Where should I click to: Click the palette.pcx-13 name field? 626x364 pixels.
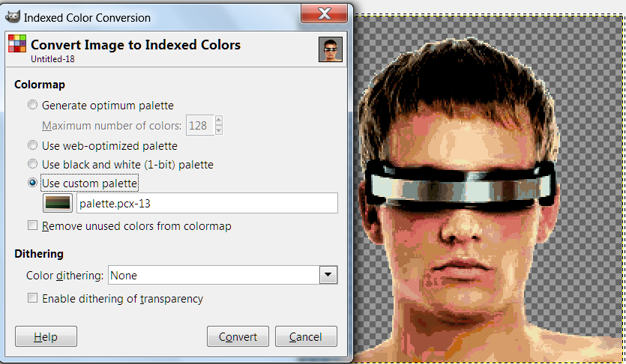pyautogui.click(x=207, y=203)
